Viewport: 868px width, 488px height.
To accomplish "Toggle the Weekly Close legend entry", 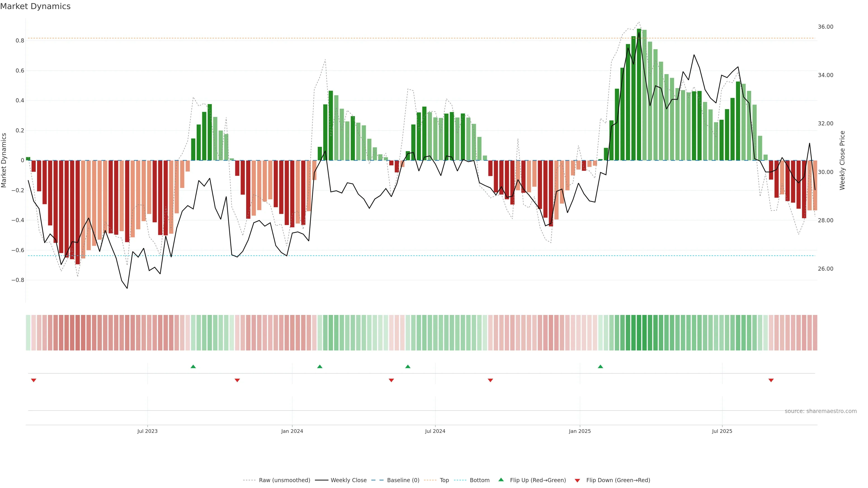I will tap(348, 480).
